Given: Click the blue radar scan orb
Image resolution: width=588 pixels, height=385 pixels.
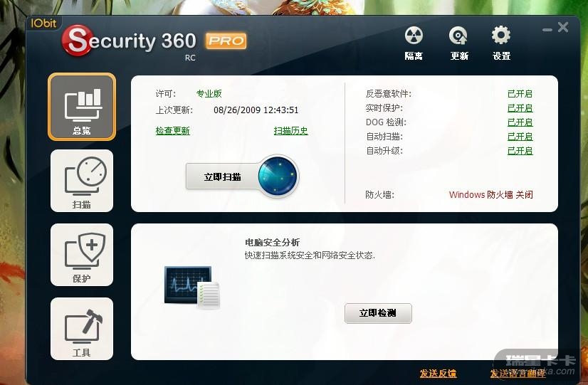Looking at the screenshot, I should [x=278, y=176].
